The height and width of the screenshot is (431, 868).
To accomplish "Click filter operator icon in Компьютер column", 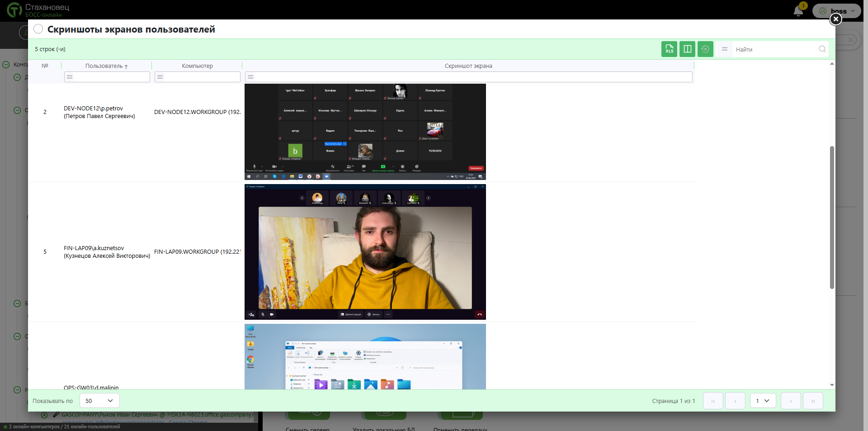I will point(160,77).
